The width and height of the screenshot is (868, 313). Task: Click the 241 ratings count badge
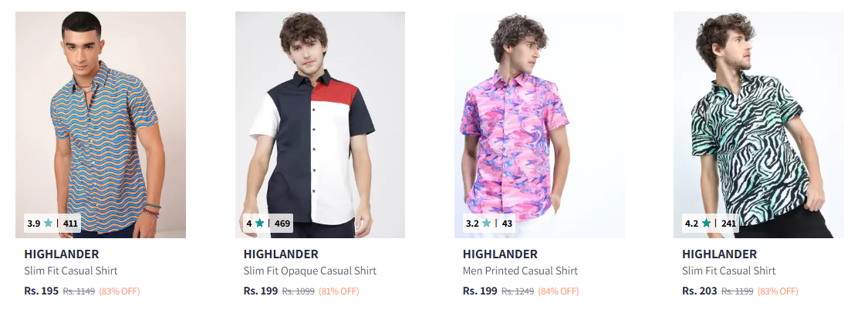[x=728, y=224]
